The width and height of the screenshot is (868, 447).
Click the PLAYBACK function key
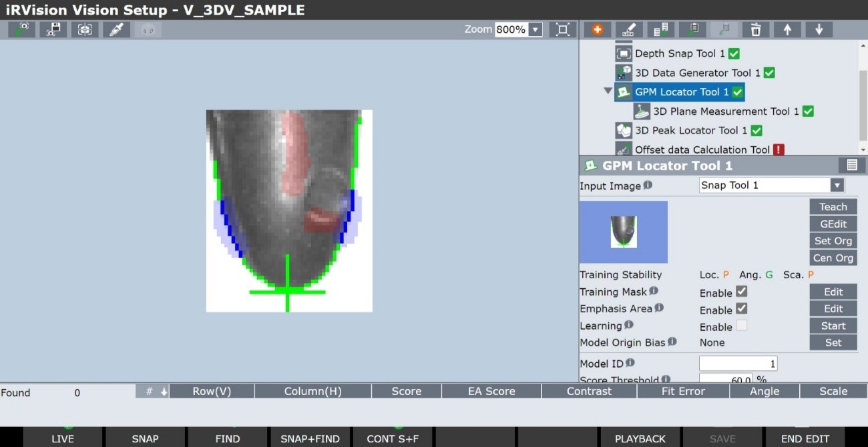640,438
